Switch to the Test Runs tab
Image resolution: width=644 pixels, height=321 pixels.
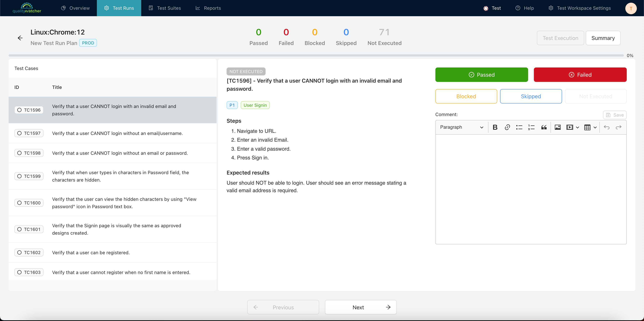pyautogui.click(x=119, y=8)
